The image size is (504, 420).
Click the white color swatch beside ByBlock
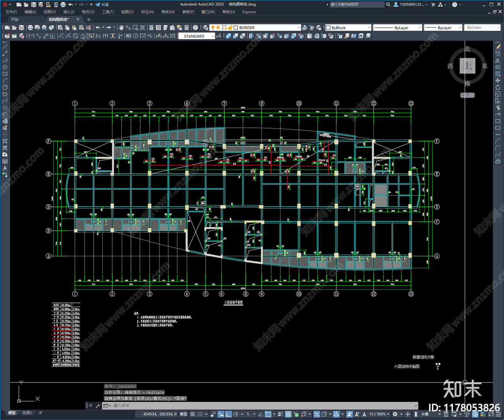(328, 28)
